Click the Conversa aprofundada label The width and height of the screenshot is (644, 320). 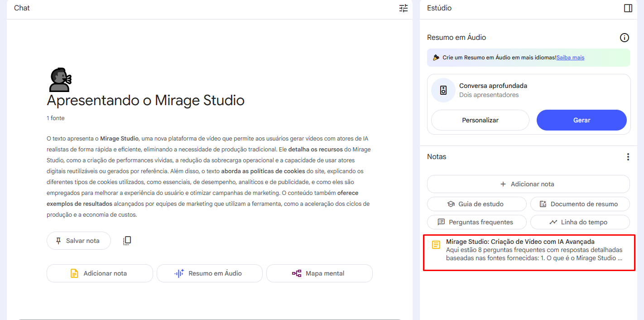(x=493, y=86)
